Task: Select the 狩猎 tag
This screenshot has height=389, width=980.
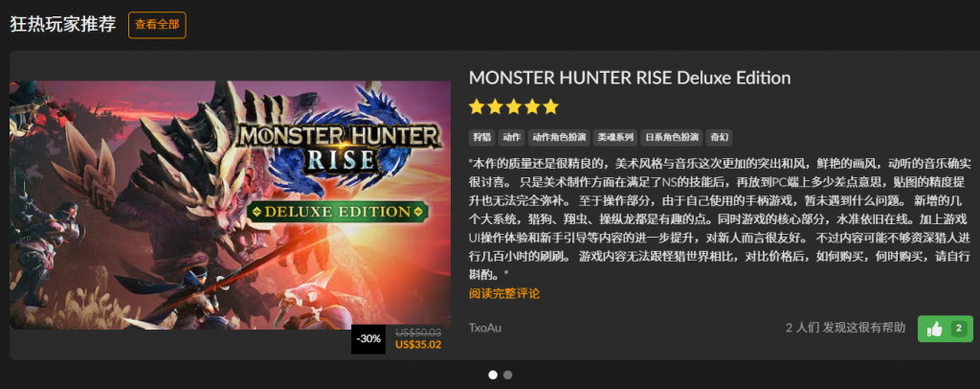Action: [x=482, y=138]
